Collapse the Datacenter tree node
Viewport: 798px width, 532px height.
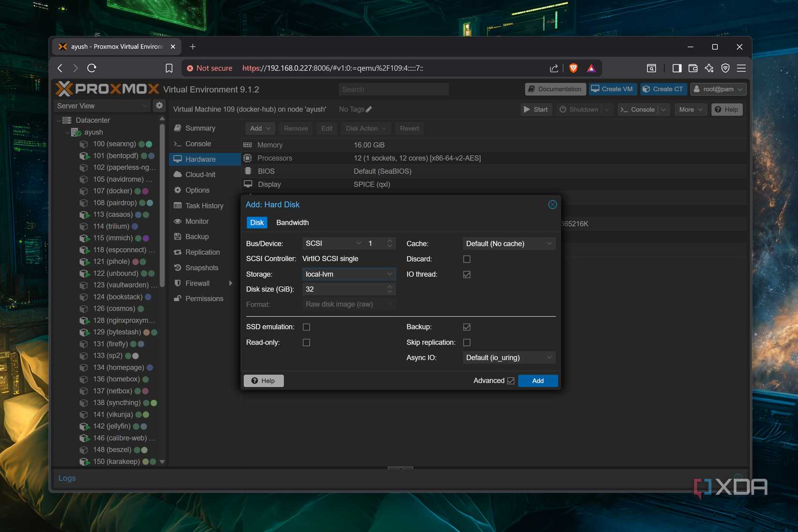(59, 120)
